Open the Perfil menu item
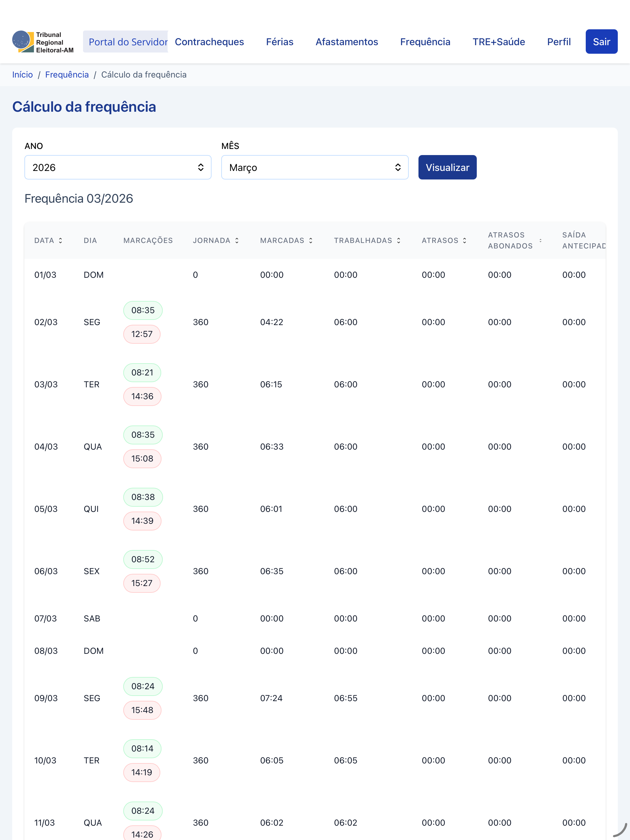 pos(559,42)
